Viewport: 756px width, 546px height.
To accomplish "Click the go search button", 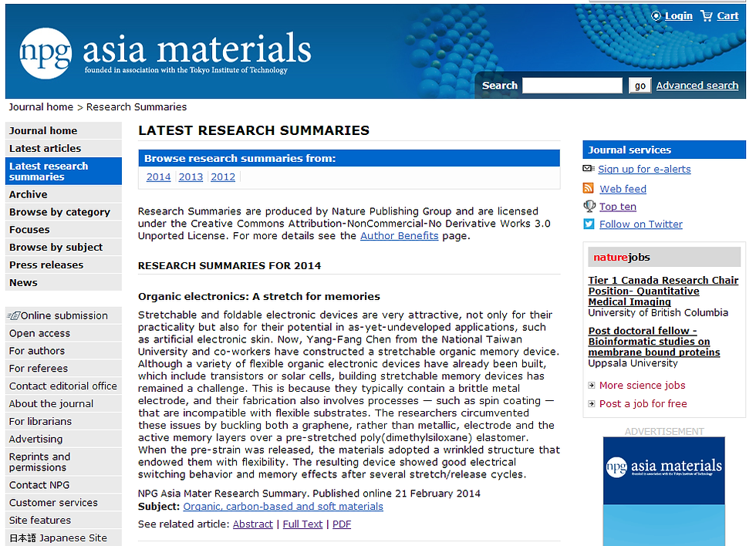I will click(640, 86).
